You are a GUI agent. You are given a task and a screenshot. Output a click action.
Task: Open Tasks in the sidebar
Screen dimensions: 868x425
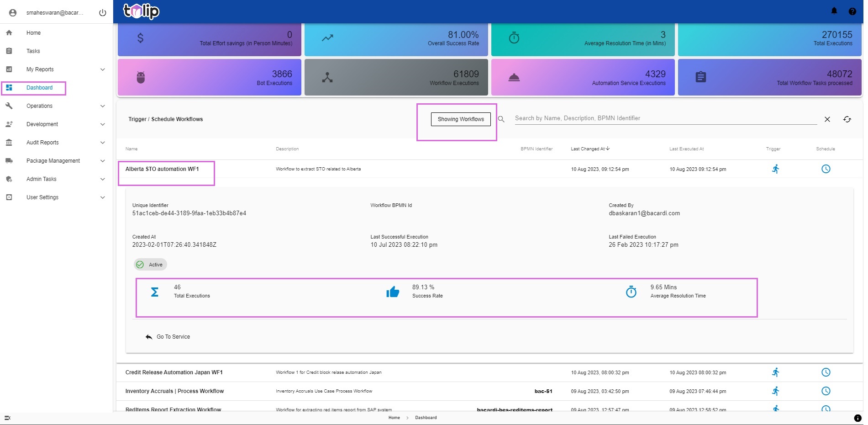pos(33,51)
